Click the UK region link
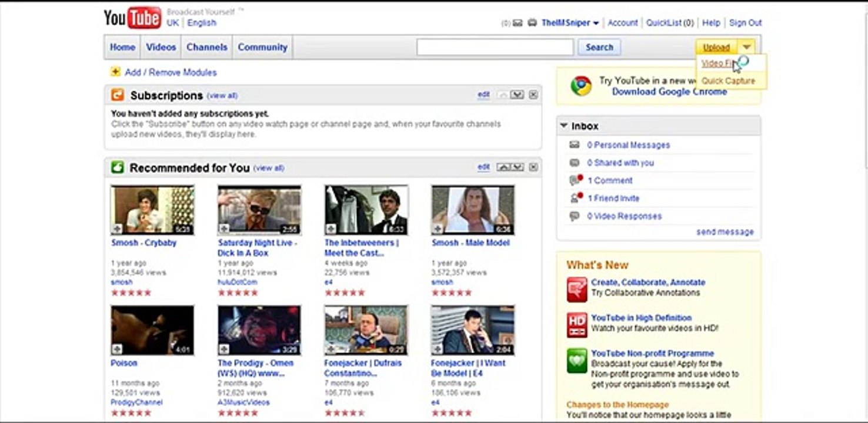This screenshot has width=868, height=423. click(x=172, y=23)
